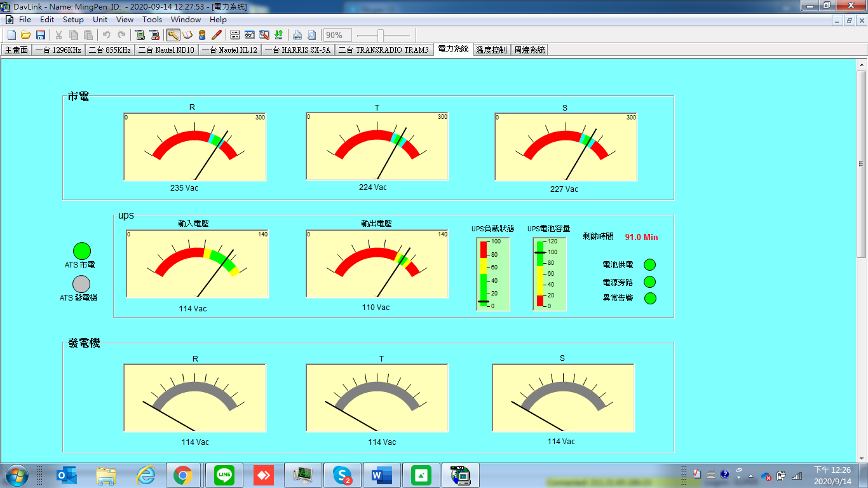This screenshot has width=868, height=488.
Task: Switch to the 二台 Nautel ND10 tab
Action: click(x=166, y=50)
